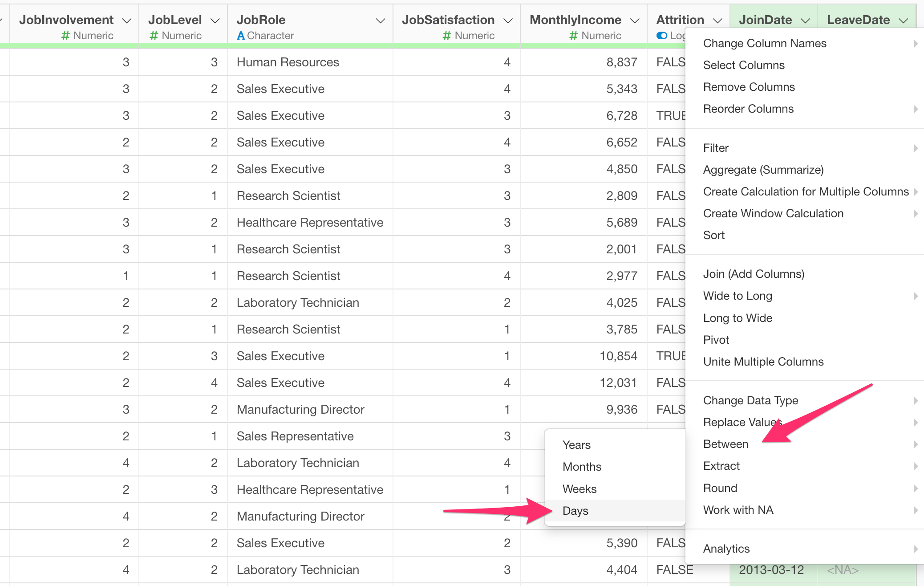Open Wide to Long submenu
Image resolution: width=924 pixels, height=586 pixels.
(x=805, y=296)
